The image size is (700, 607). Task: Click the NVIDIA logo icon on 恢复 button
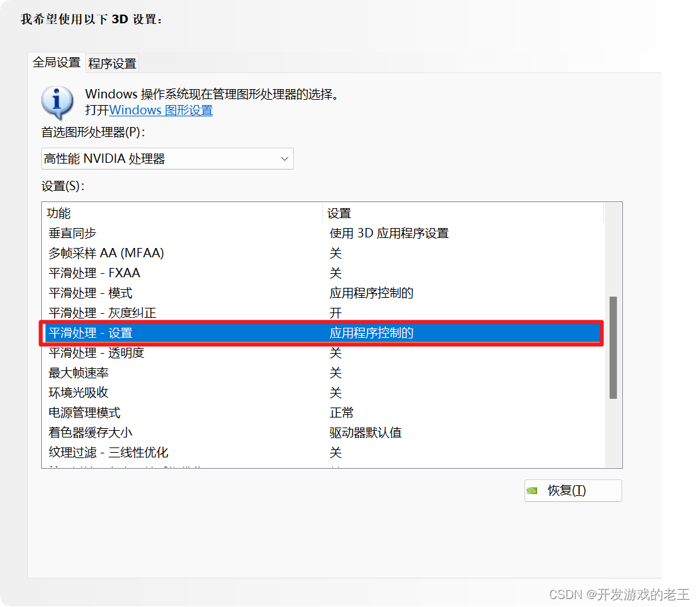pyautogui.click(x=532, y=491)
